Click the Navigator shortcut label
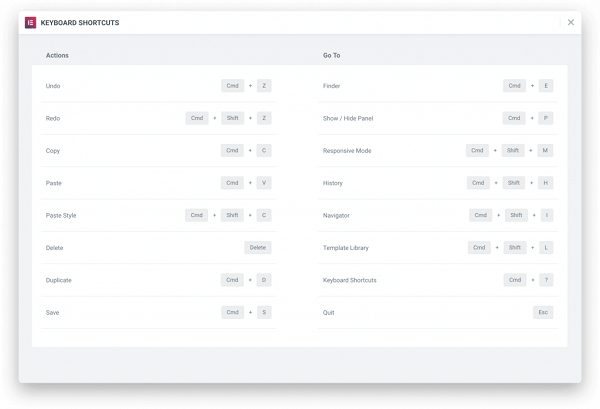 coord(336,215)
